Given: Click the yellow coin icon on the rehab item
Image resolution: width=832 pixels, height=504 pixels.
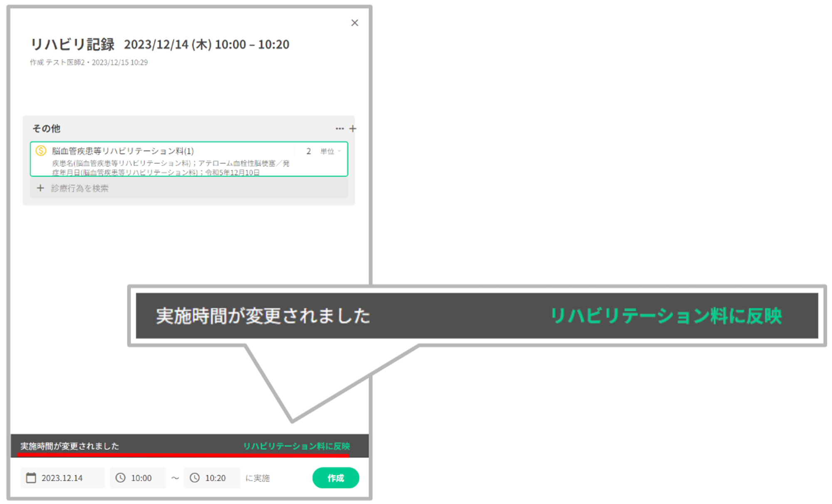Looking at the screenshot, I should [x=41, y=151].
